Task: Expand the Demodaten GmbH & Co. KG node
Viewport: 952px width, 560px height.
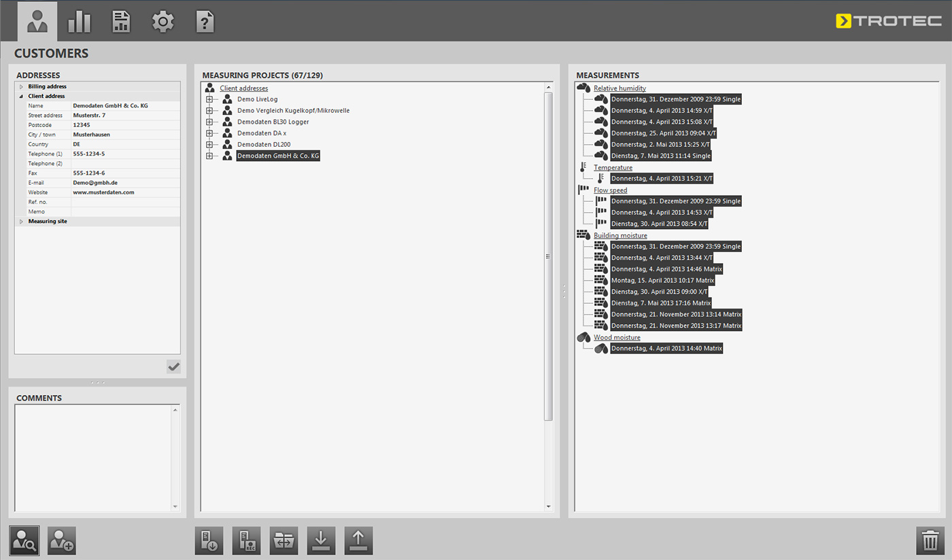Action: (209, 156)
